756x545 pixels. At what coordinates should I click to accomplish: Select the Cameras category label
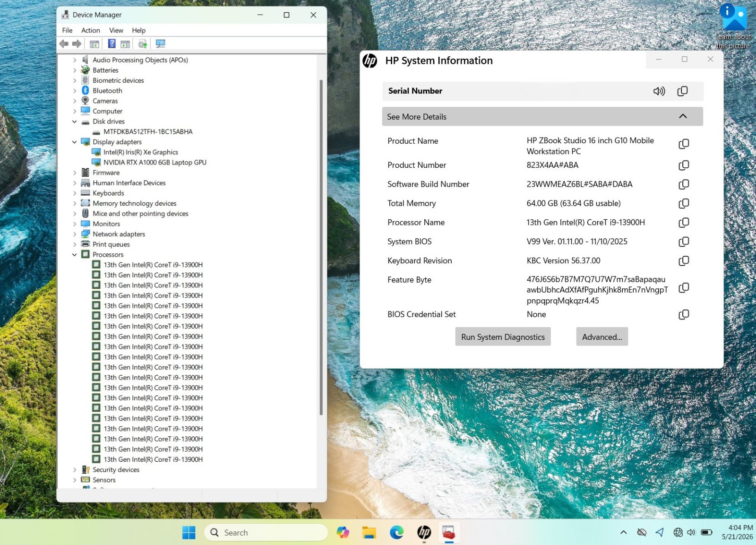point(105,101)
